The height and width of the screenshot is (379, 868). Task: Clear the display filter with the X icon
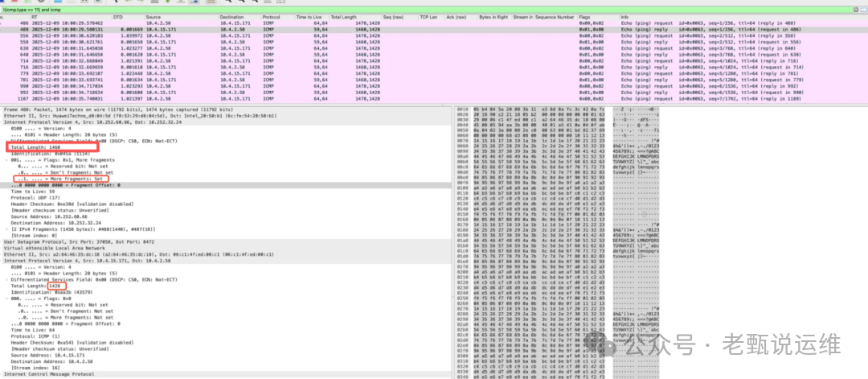(856, 10)
